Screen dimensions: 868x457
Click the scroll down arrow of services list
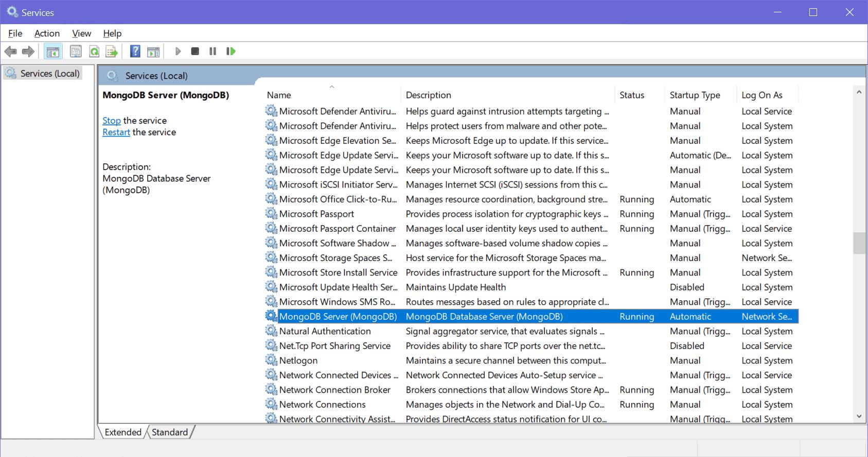click(858, 416)
